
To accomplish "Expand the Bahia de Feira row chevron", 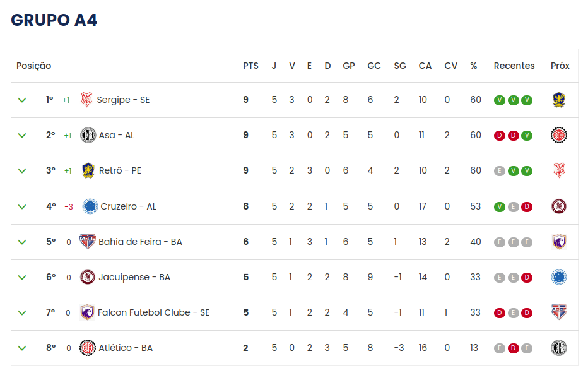I will click(x=22, y=242).
